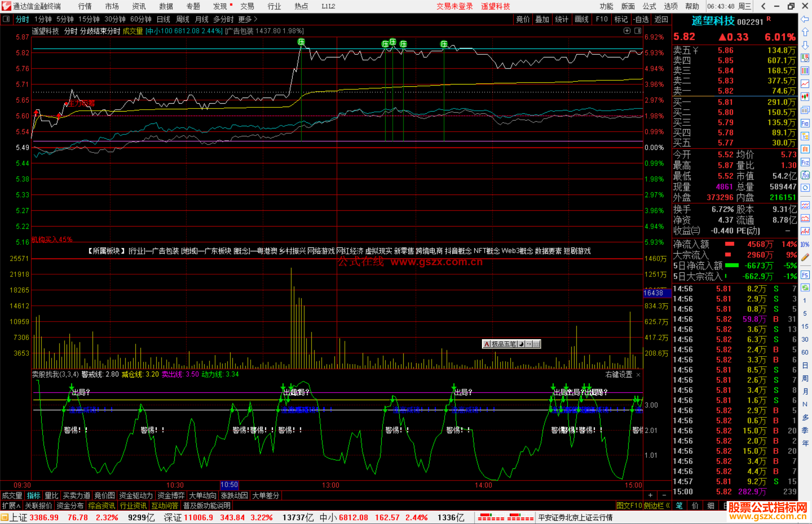Expand the 扩展 panel arrow

pyautogui.click(x=11, y=506)
